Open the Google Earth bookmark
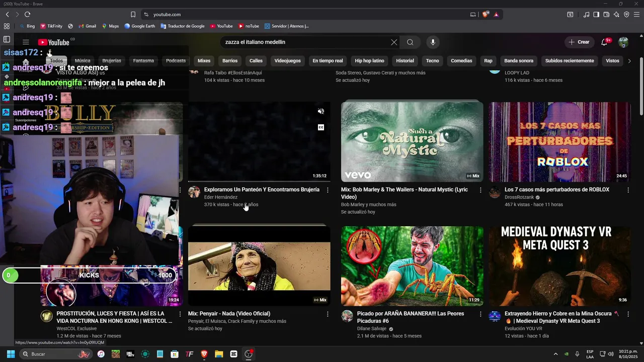This screenshot has height=362, width=644. [140, 26]
